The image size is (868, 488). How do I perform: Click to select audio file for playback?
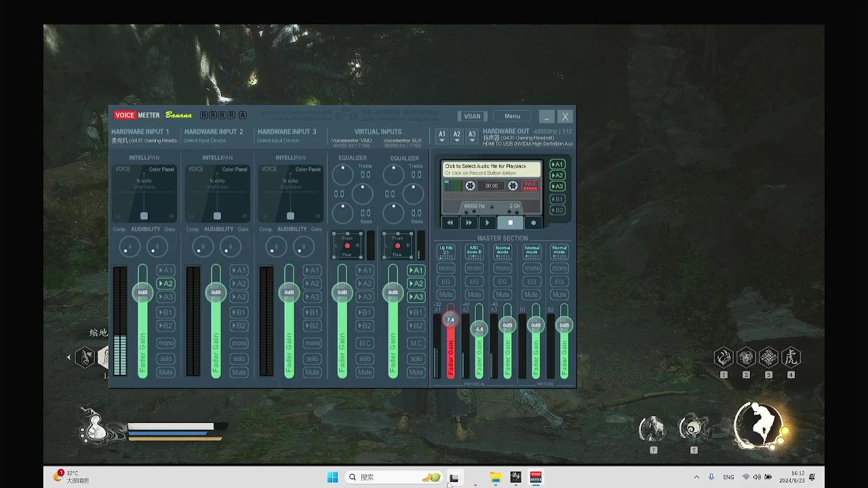(x=492, y=169)
